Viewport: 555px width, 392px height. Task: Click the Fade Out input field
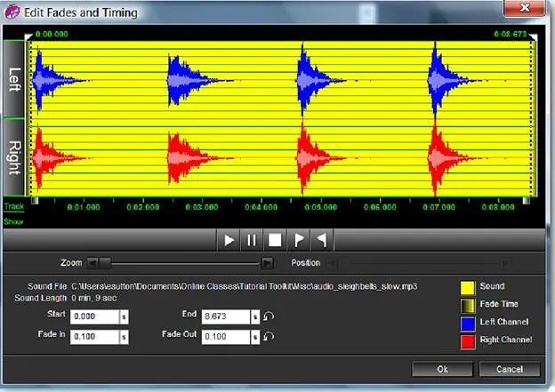click(226, 337)
